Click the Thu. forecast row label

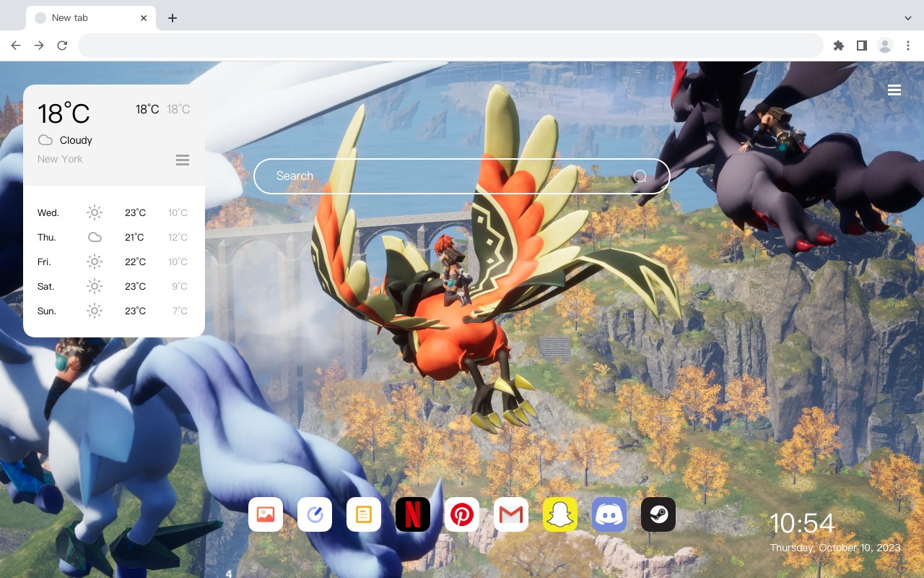coord(47,237)
